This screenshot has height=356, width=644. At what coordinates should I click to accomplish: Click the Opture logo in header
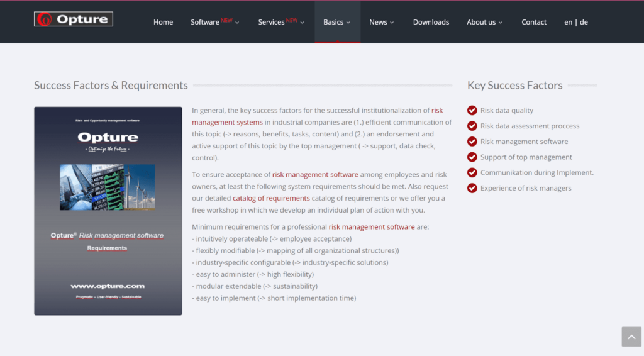click(74, 19)
